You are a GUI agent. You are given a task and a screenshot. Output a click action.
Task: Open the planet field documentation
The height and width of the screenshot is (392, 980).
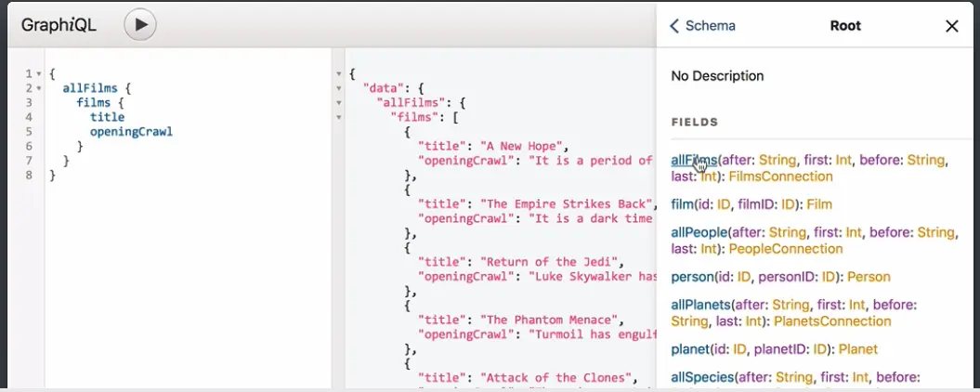690,349
